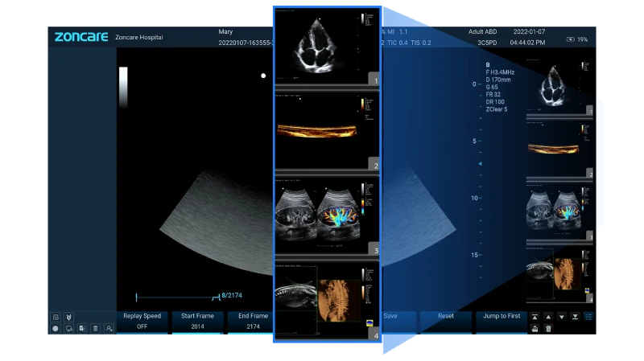Click the 'TIS 0.2' thermal index value
The height and width of the screenshot is (361, 644).
point(421,43)
